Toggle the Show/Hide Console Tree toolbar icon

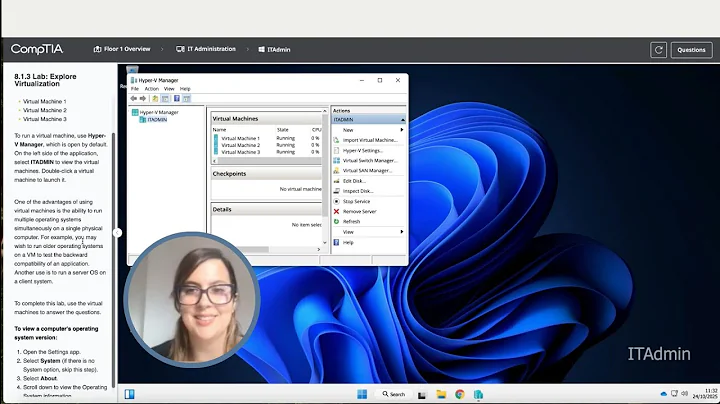[x=165, y=99]
